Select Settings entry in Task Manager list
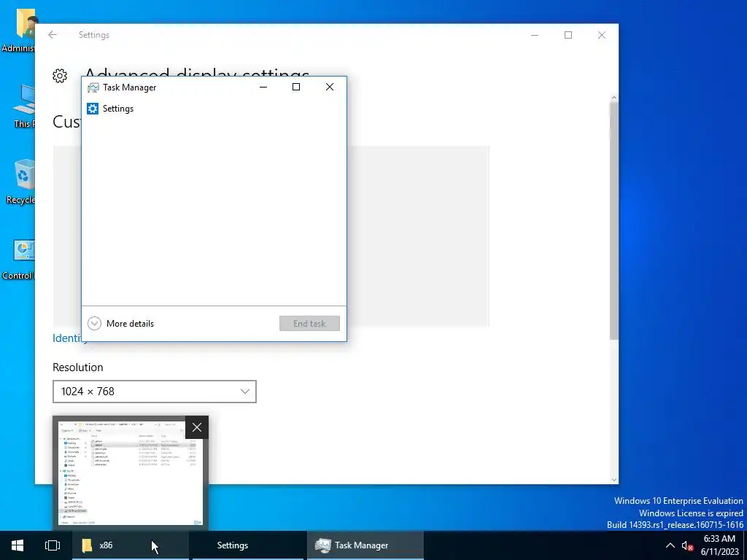 tap(214, 109)
